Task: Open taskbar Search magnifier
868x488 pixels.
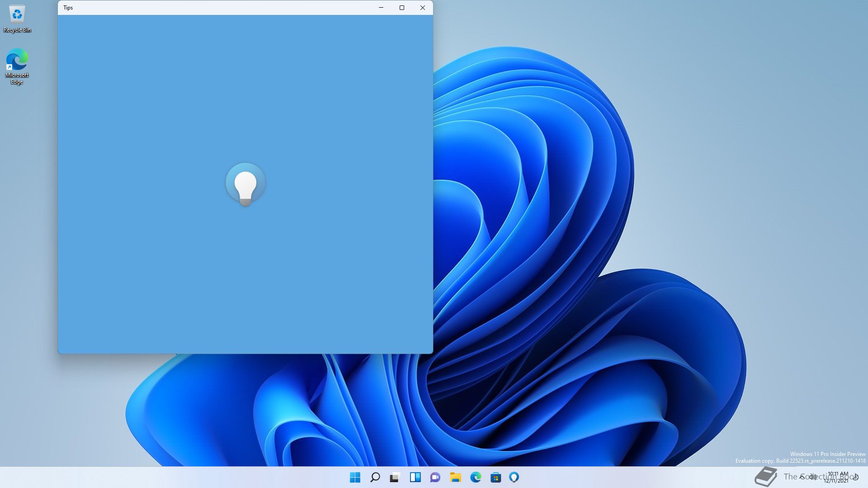Action: tap(375, 477)
